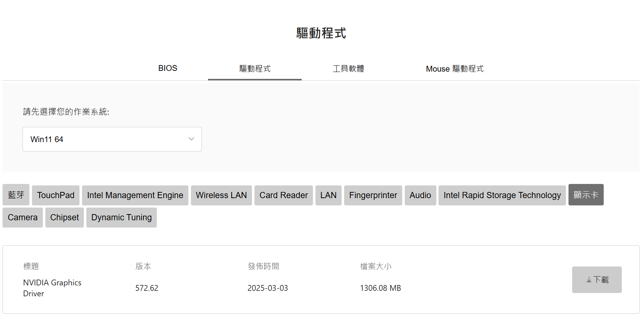This screenshot has height=321, width=644.
Task: Select the 驅動程式 tab
Action: click(255, 69)
